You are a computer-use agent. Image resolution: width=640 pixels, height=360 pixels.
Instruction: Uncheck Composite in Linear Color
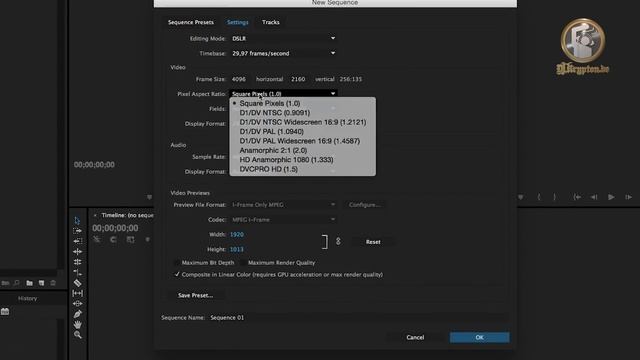point(177,274)
